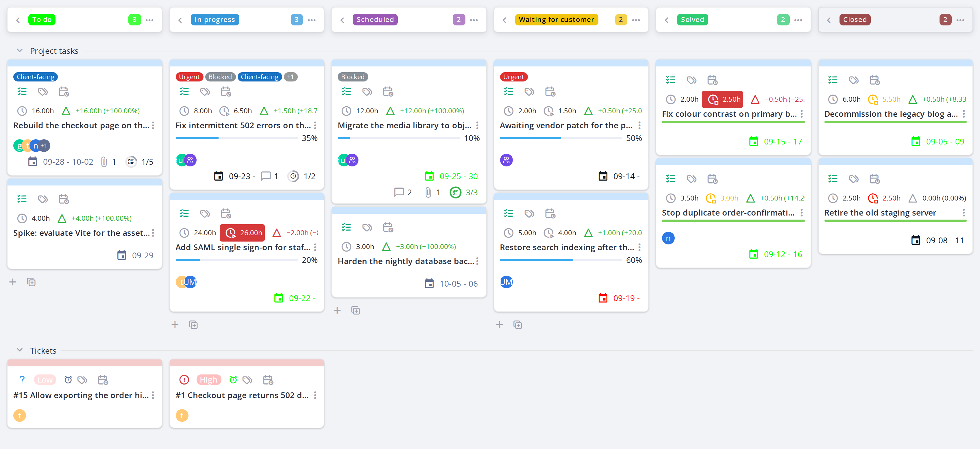
Task: Click the 10% progress bar on Migrate media card
Action: [x=399, y=138]
